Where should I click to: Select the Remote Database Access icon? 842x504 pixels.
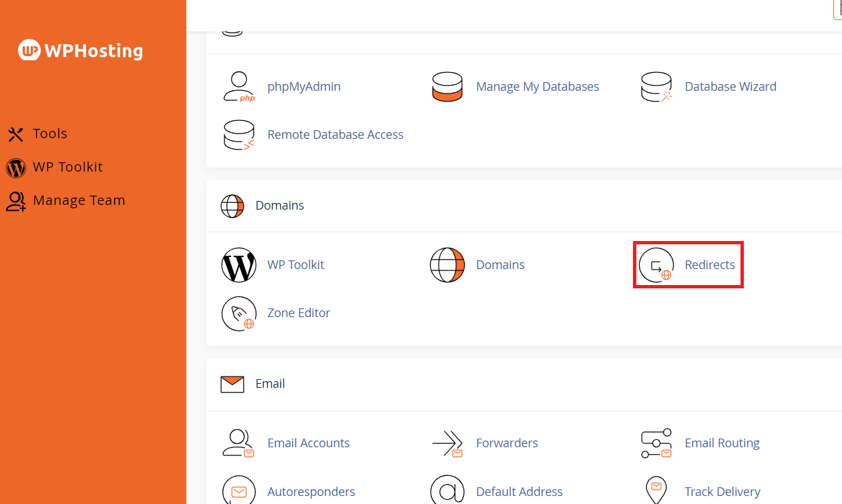tap(238, 135)
